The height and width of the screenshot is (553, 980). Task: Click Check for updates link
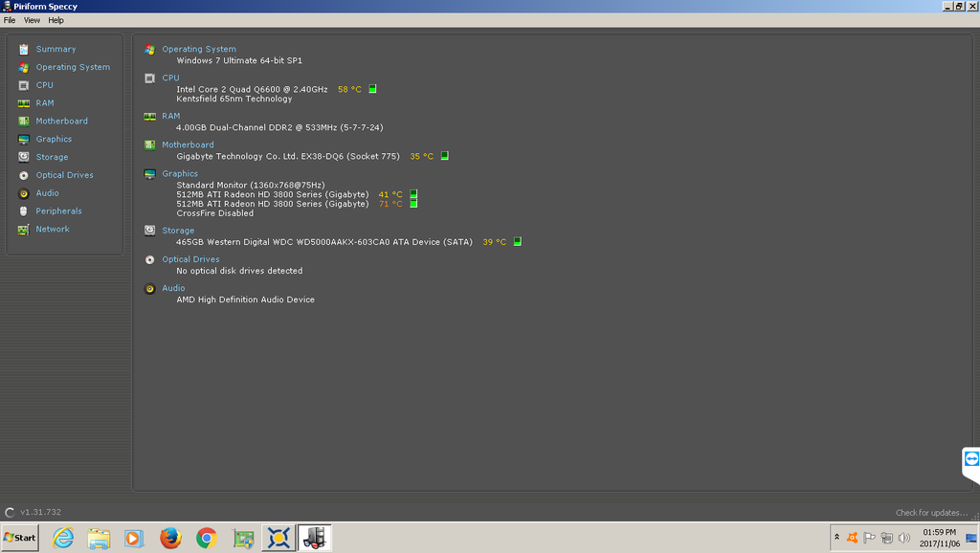pos(931,513)
